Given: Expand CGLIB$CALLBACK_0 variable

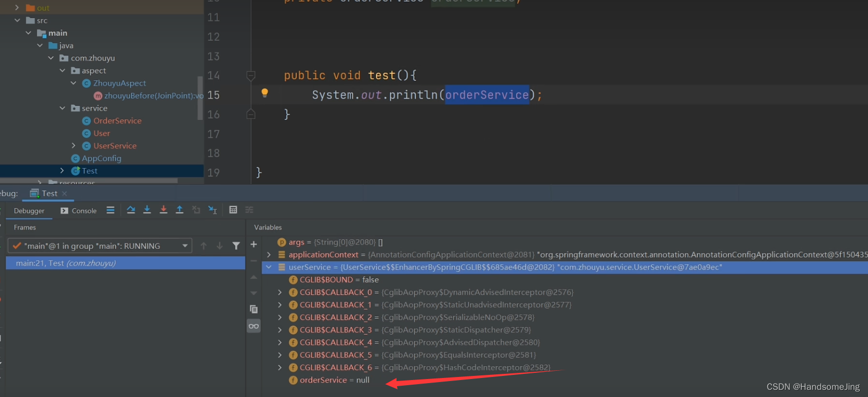Looking at the screenshot, I should click(x=280, y=292).
